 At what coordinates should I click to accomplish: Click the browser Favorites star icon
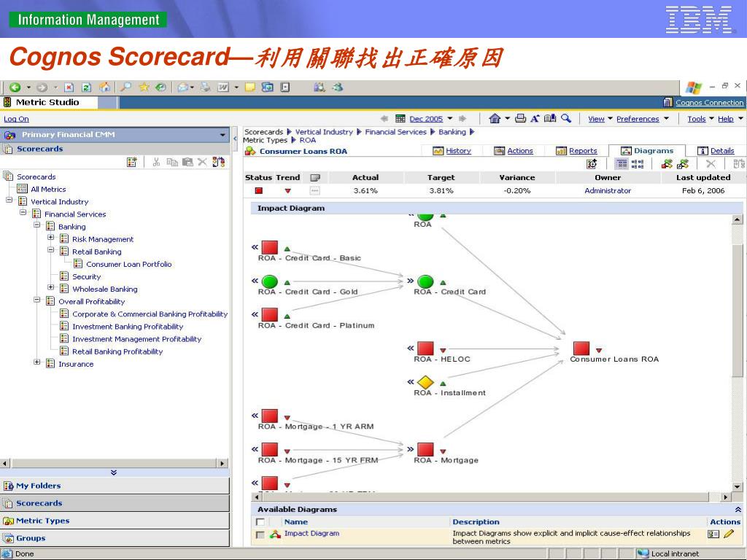144,87
